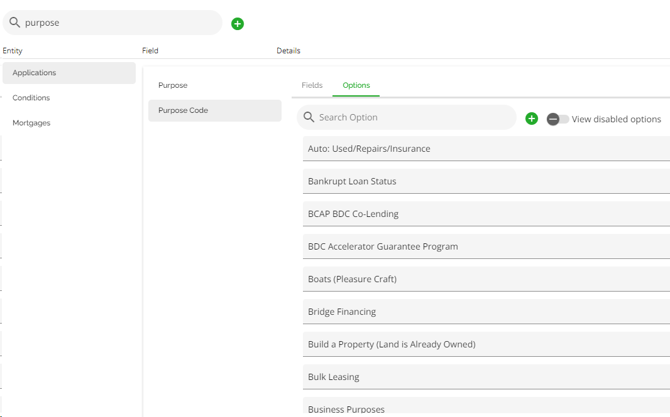Select the Applications entity

coord(69,73)
